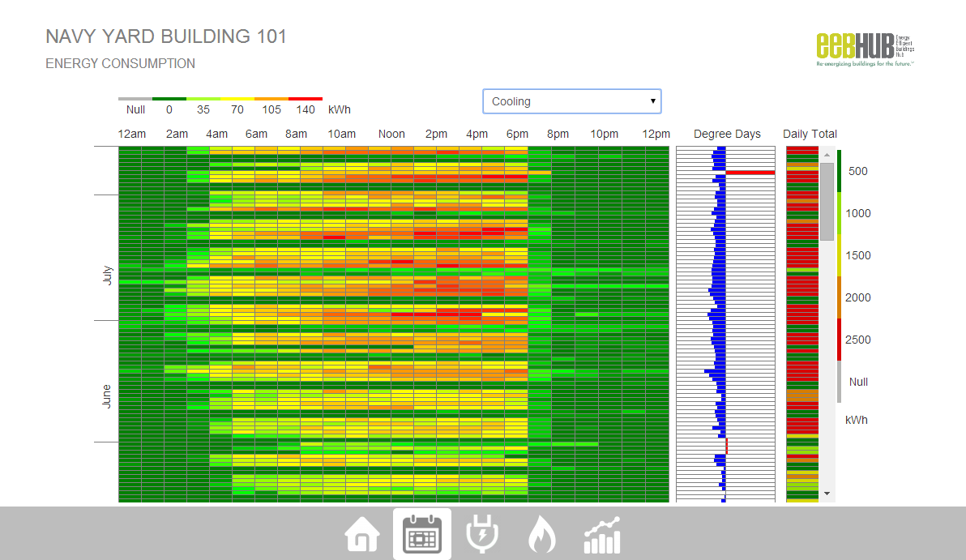
Task: Open the gas flame icon
Action: (542, 534)
